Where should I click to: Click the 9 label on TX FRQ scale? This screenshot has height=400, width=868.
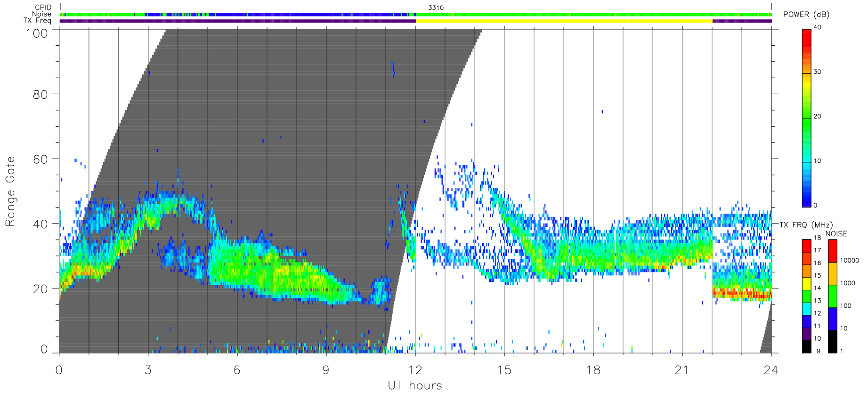click(x=818, y=351)
